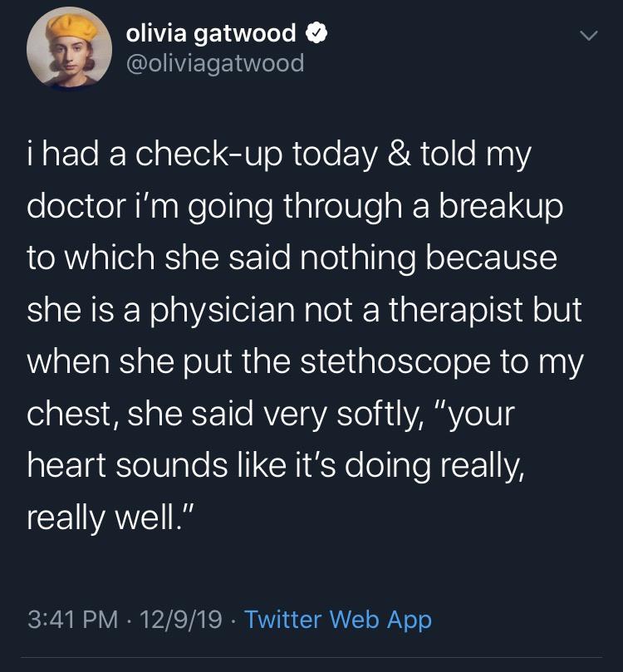Screen dimensions: 623x672
Task: Click the Twitter Web App source link
Action: tap(338, 619)
